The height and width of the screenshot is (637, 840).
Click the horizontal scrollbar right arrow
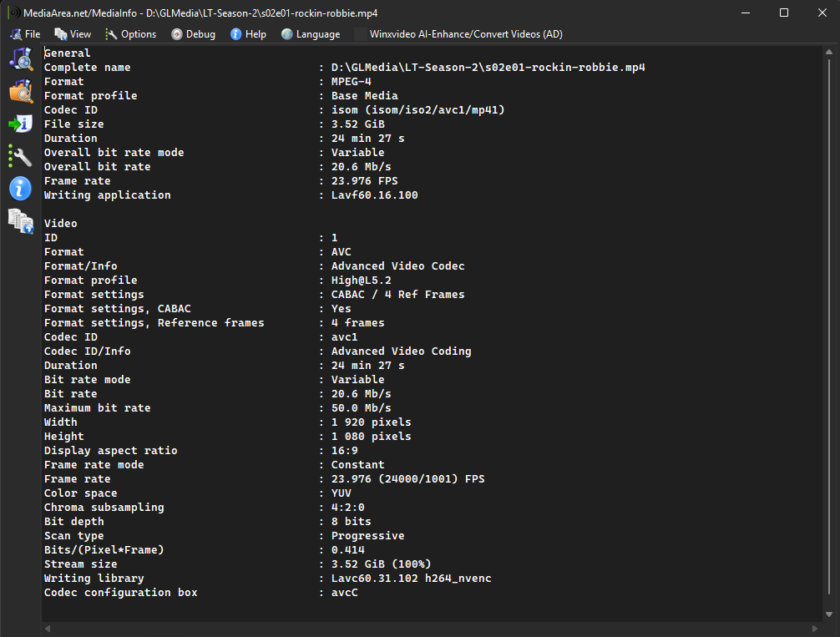815,629
